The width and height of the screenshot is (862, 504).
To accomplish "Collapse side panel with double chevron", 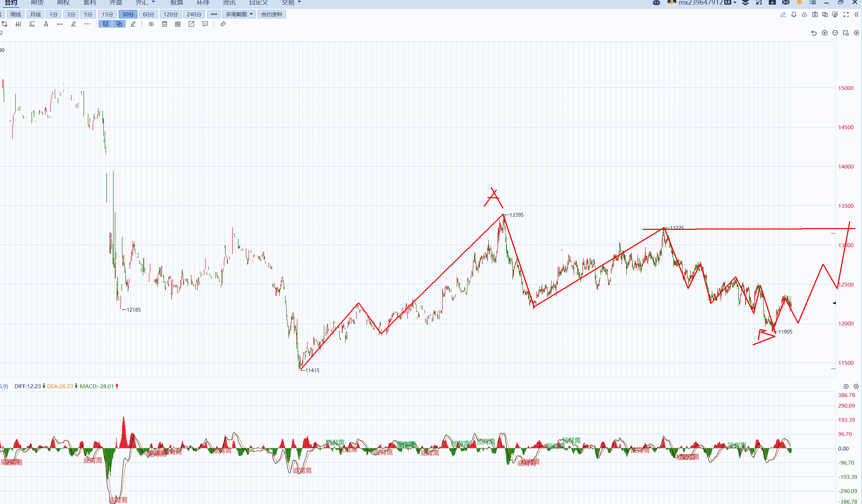I will click(856, 15).
